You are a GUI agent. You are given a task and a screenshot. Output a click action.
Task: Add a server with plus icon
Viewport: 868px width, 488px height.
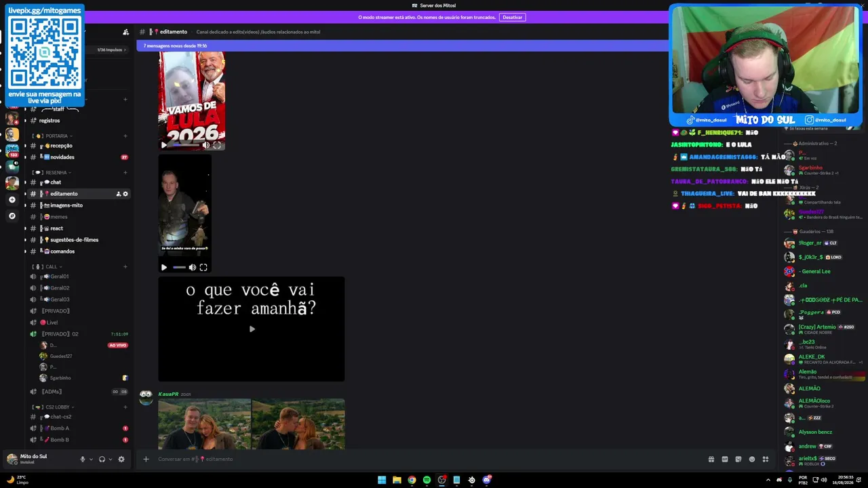[x=12, y=199]
